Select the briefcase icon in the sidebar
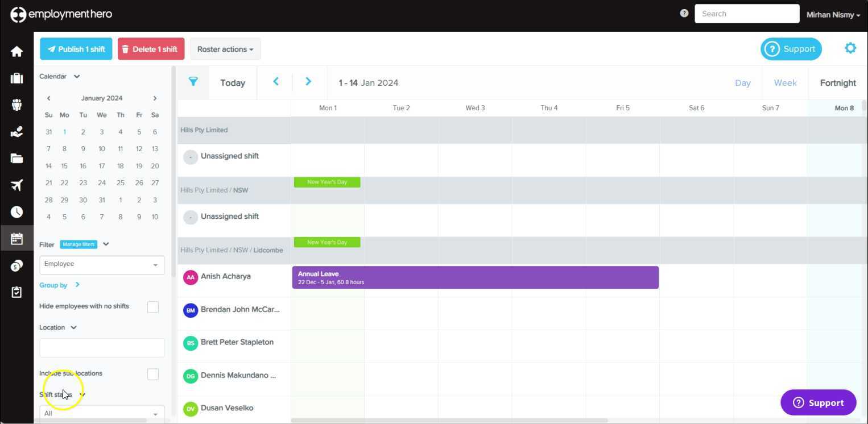Viewport: 868px width, 424px height. click(x=16, y=78)
